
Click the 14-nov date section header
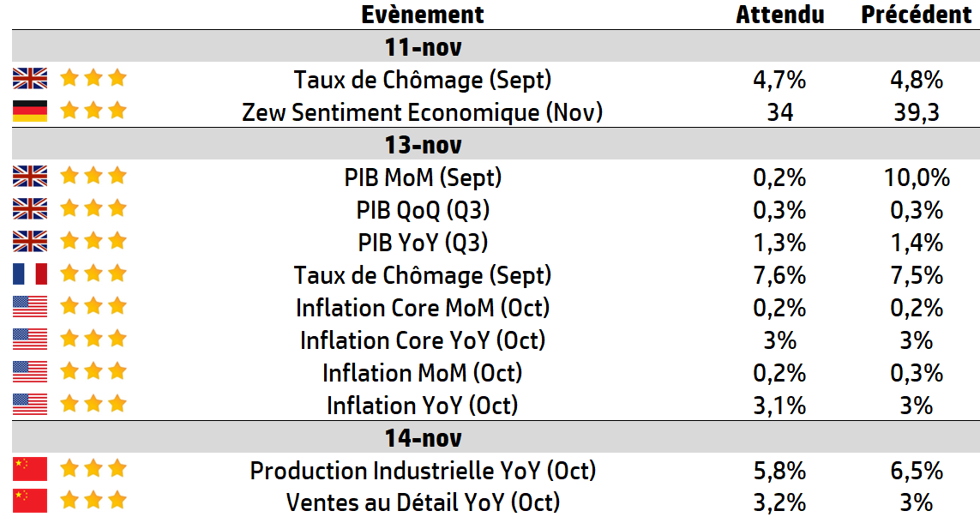tap(423, 438)
